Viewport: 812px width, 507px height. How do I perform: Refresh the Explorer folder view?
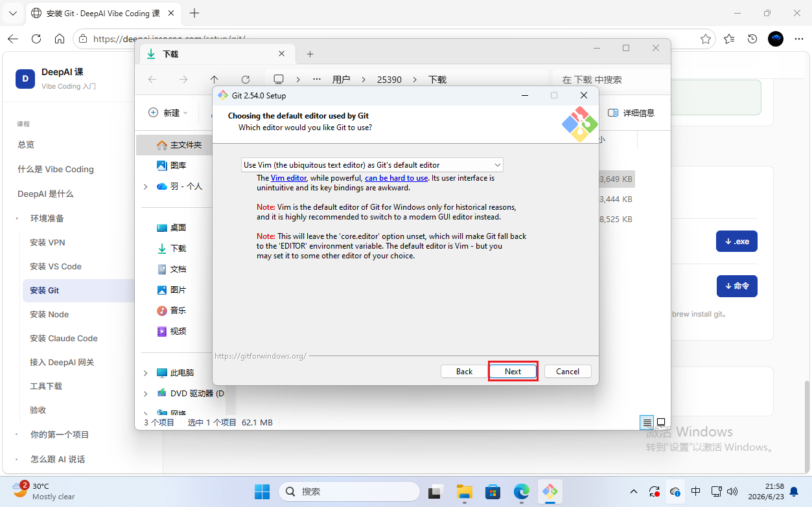tap(246, 80)
